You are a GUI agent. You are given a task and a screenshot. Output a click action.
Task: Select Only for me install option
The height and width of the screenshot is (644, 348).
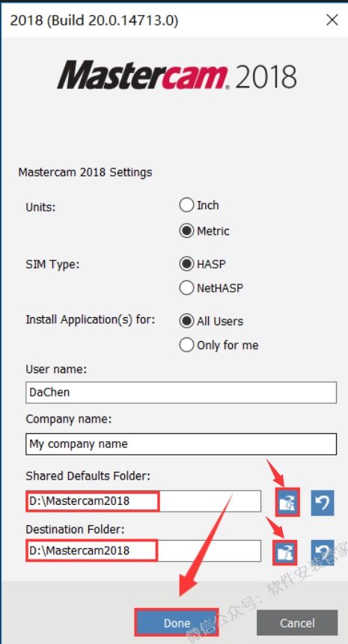(x=186, y=346)
